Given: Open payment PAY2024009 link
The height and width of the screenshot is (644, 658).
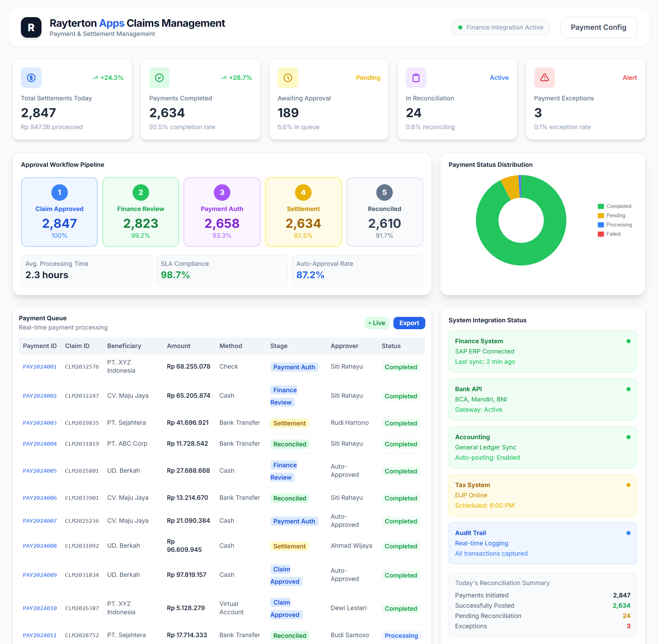Looking at the screenshot, I should click(40, 575).
